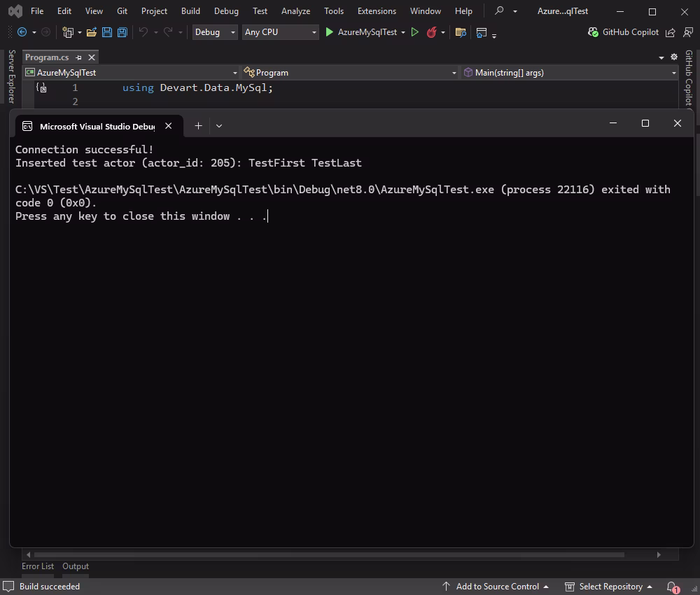Click the search magnifier in the title bar

tap(499, 11)
